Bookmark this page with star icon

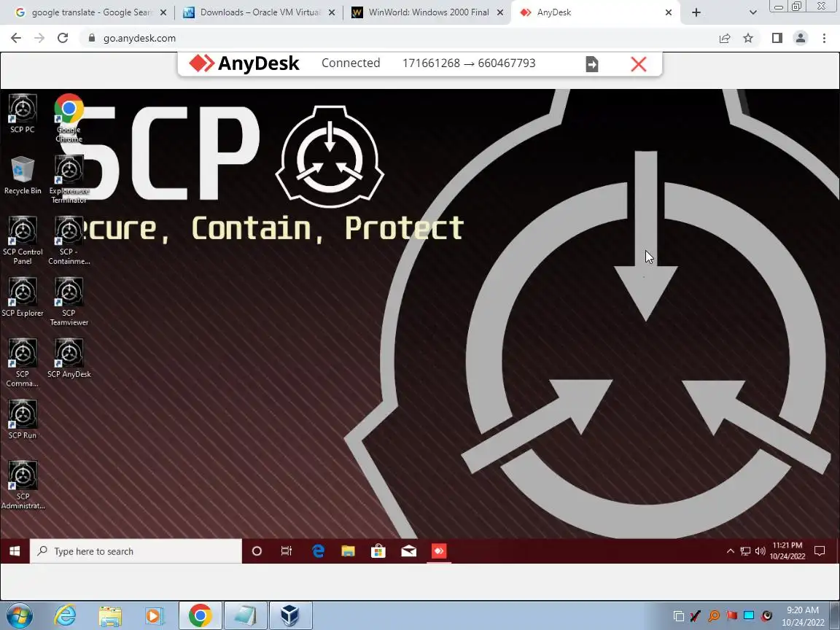coord(748,38)
